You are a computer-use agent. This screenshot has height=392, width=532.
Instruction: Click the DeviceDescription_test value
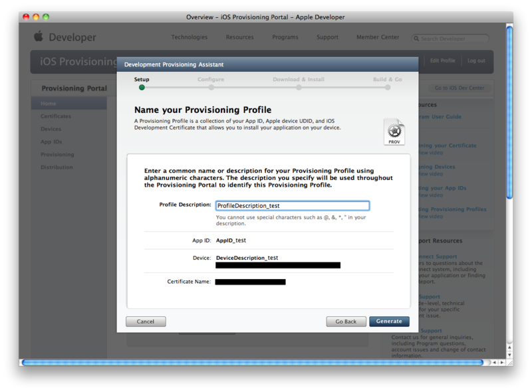pyautogui.click(x=247, y=258)
